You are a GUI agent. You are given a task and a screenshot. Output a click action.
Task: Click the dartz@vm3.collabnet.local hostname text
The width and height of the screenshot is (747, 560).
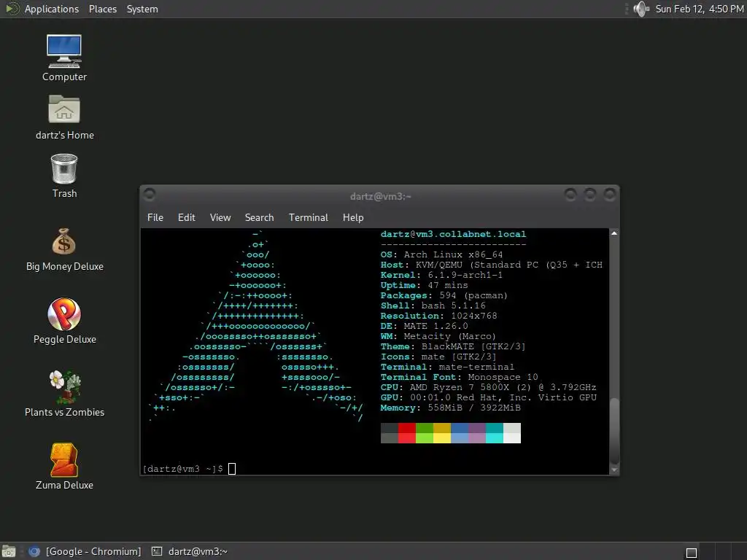pos(454,234)
